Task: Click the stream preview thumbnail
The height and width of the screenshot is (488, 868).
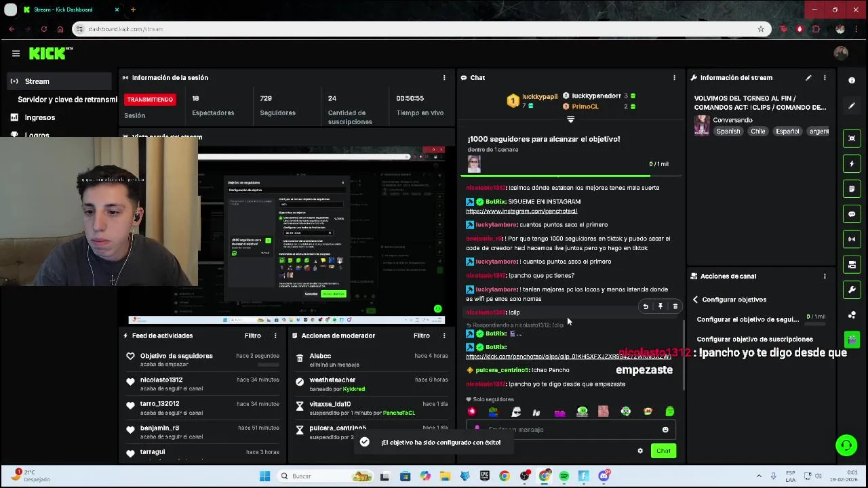Action: pyautogui.click(x=286, y=235)
